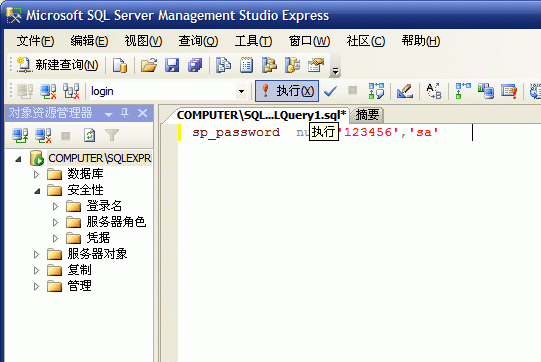
Task: Select the SQLQuery1.sql query tab
Action: click(x=261, y=115)
